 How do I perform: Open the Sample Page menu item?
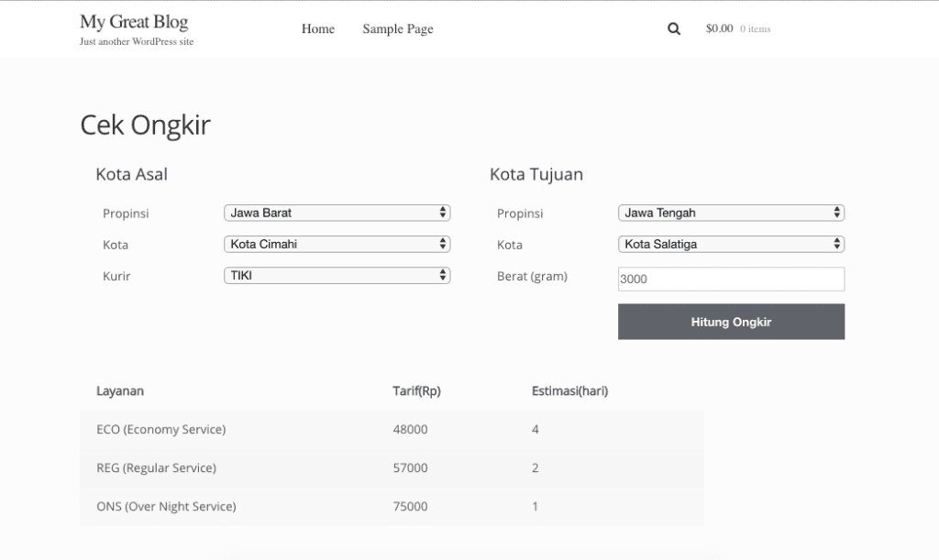pos(398,28)
